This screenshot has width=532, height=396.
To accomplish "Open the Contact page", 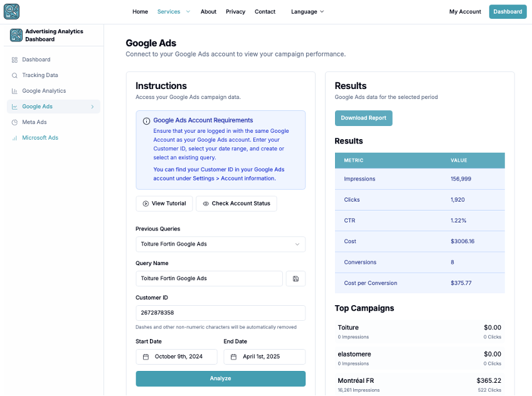I will 265,11.
